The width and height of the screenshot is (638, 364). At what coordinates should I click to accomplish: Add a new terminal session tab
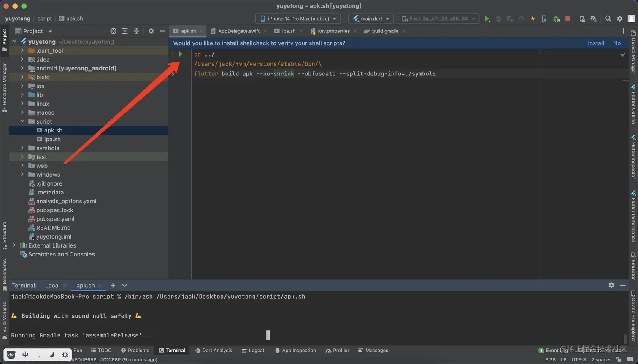(113, 285)
